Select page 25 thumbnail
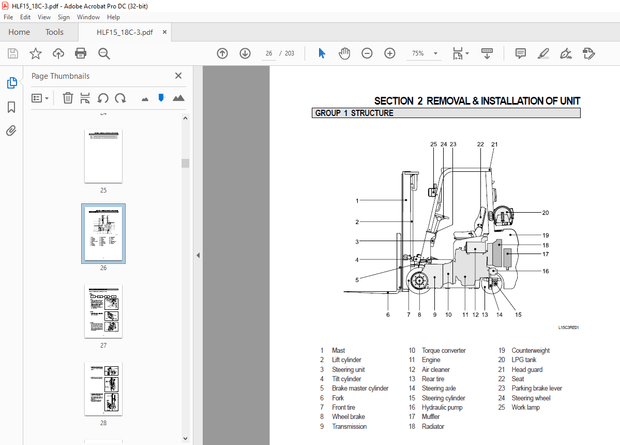620x445 pixels. (x=103, y=157)
